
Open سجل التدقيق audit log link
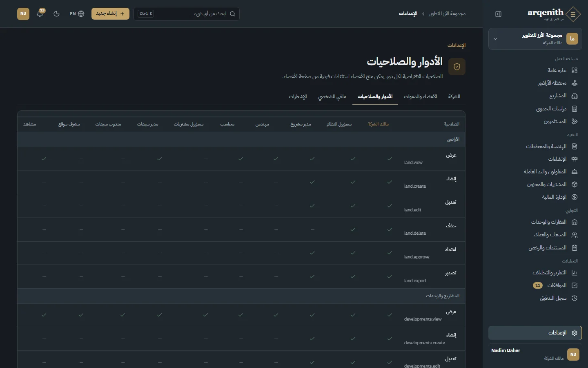(535, 298)
